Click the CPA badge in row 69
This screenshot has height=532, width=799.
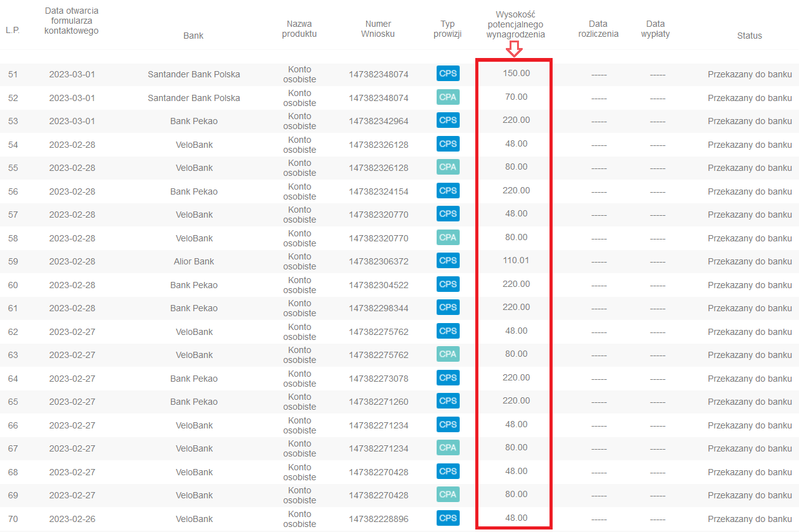[448, 495]
